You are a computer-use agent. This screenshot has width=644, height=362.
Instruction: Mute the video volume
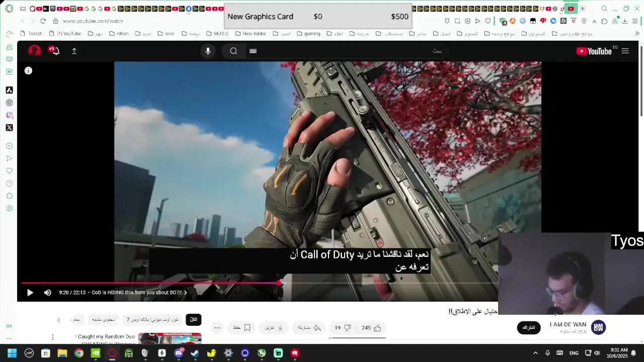click(x=47, y=293)
